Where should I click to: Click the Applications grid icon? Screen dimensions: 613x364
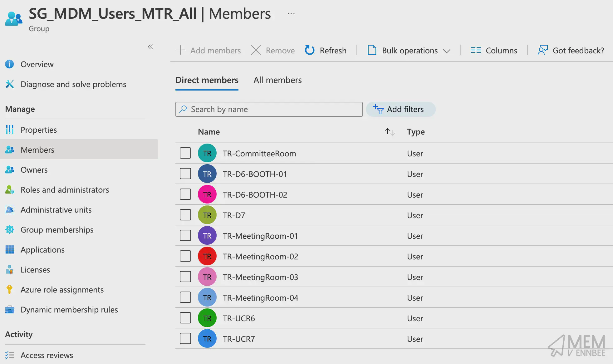click(x=10, y=249)
